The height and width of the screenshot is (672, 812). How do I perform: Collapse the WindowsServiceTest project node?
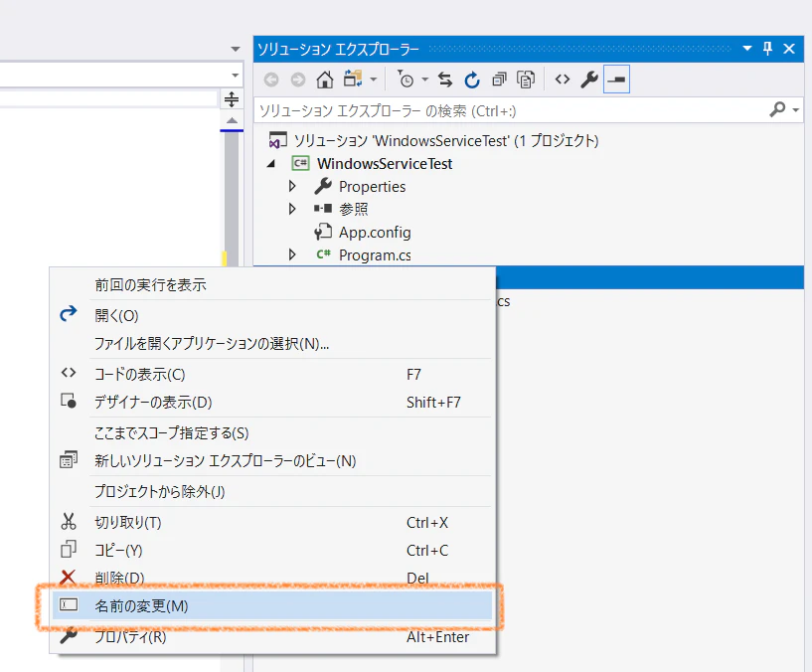click(x=271, y=164)
